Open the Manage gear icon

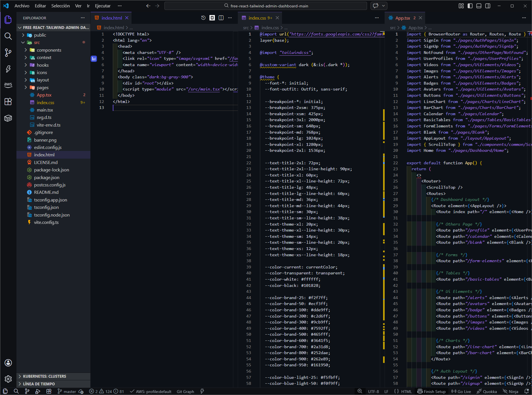[x=8, y=379]
